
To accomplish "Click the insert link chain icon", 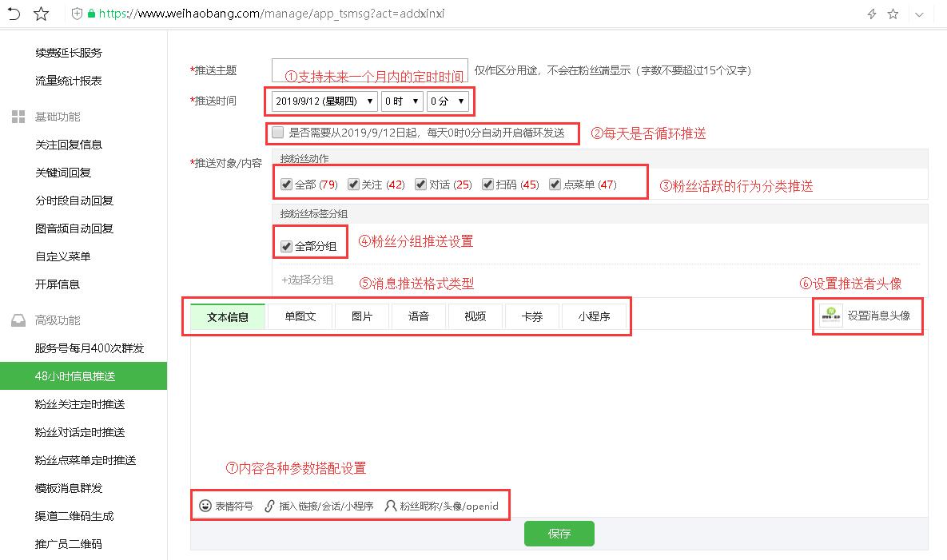I will pyautogui.click(x=269, y=506).
